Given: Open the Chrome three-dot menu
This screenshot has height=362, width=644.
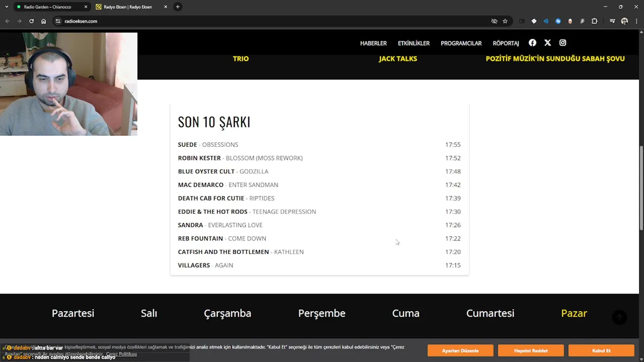Looking at the screenshot, I should point(636,21).
